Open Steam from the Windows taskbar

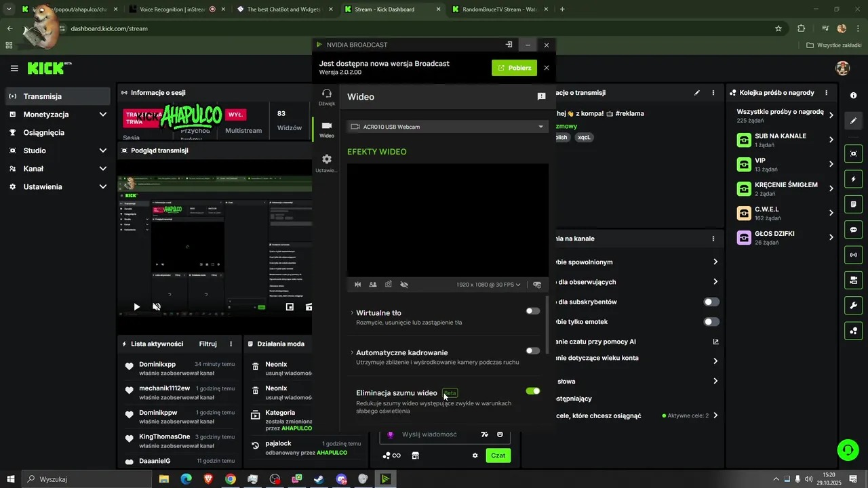pos(319,479)
